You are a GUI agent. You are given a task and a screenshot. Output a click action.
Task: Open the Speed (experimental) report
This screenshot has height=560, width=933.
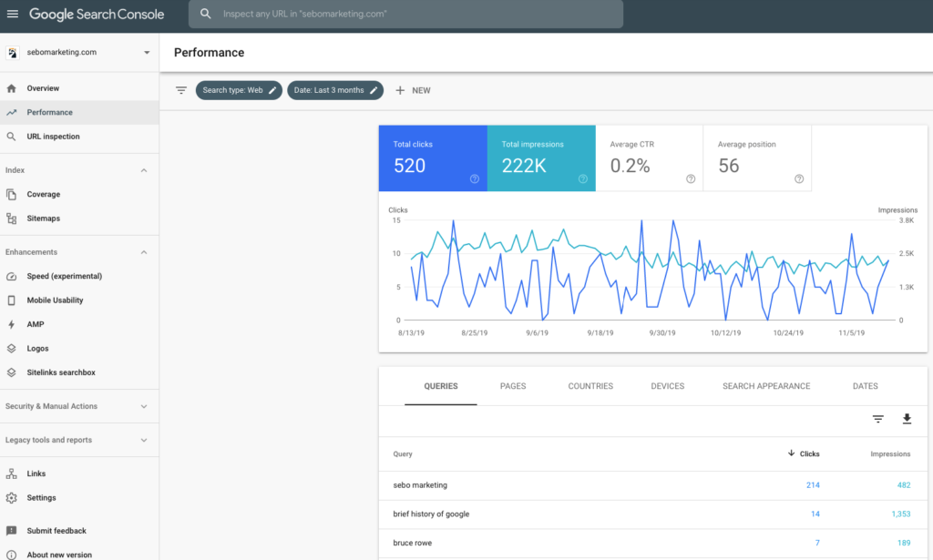pos(64,276)
